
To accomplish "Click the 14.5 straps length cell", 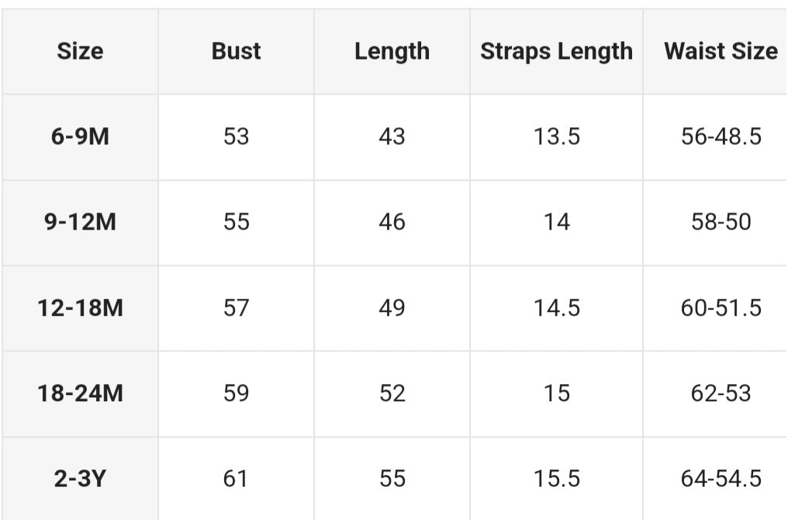I will tap(556, 308).
